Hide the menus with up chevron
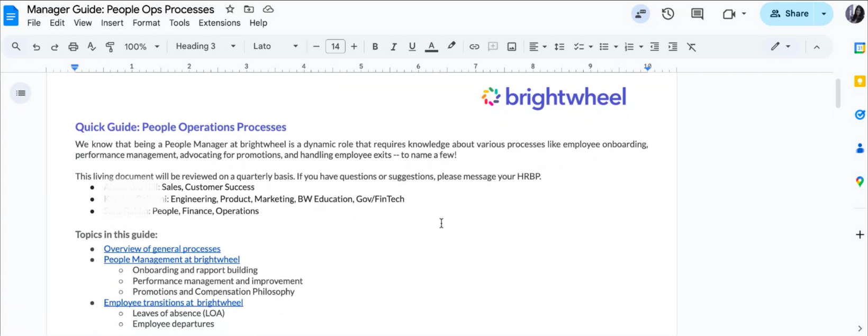This screenshot has height=336, width=868. pos(817,47)
